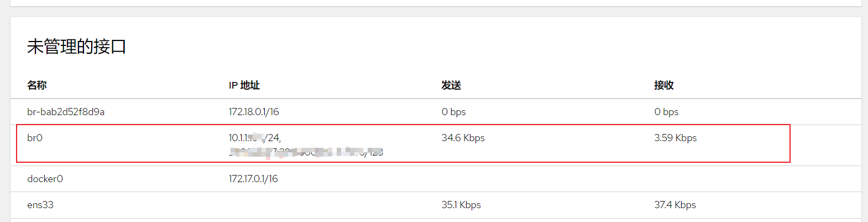
Task: Click the br-bab2d52f8d9a interface name
Action: (x=66, y=112)
